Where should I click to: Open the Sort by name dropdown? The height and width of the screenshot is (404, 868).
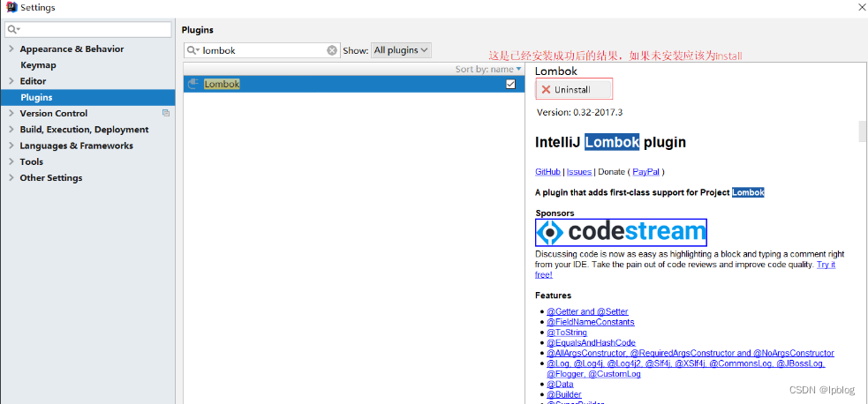488,69
